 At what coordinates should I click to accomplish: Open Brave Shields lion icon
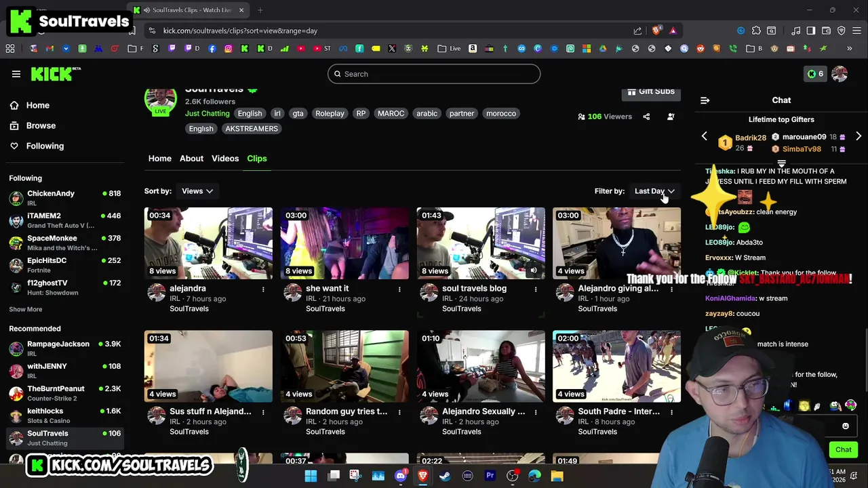click(x=656, y=30)
